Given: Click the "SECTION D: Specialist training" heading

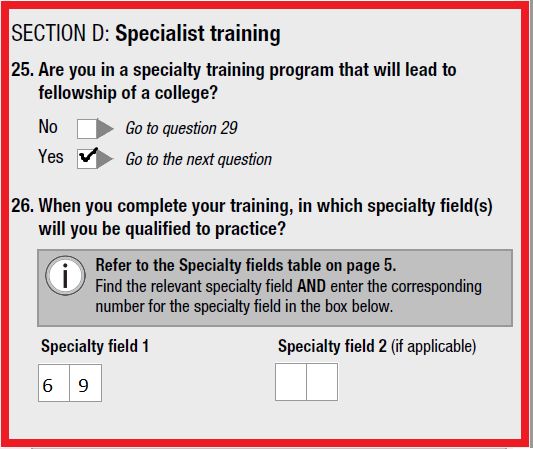Looking at the screenshot, I should (x=146, y=33).
